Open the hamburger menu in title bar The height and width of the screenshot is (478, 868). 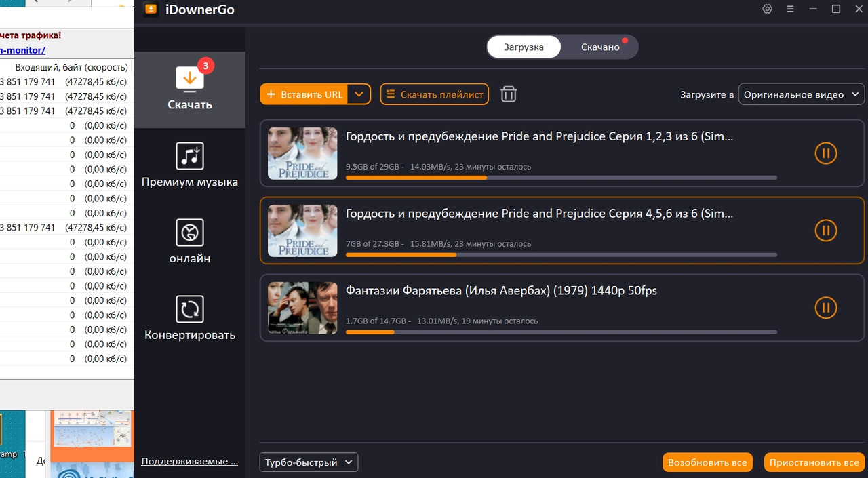[x=790, y=9]
